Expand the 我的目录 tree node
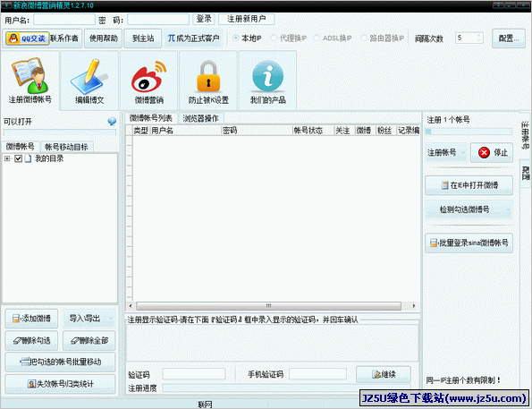Image resolution: width=532 pixels, height=409 pixels. click(7, 158)
